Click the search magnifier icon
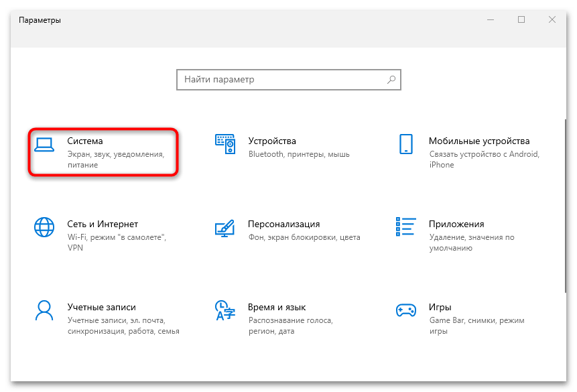 391,79
